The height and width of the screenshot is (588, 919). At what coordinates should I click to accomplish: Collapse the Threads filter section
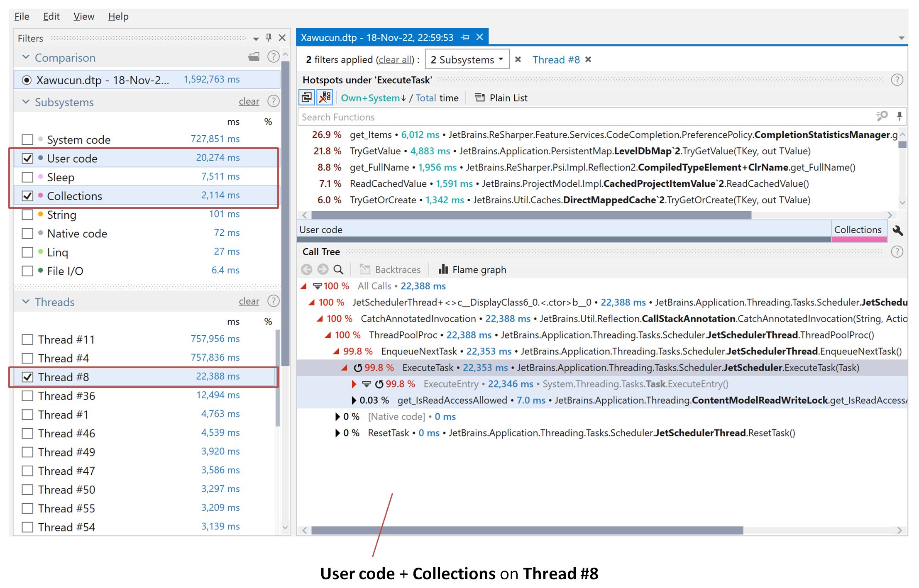coord(26,302)
